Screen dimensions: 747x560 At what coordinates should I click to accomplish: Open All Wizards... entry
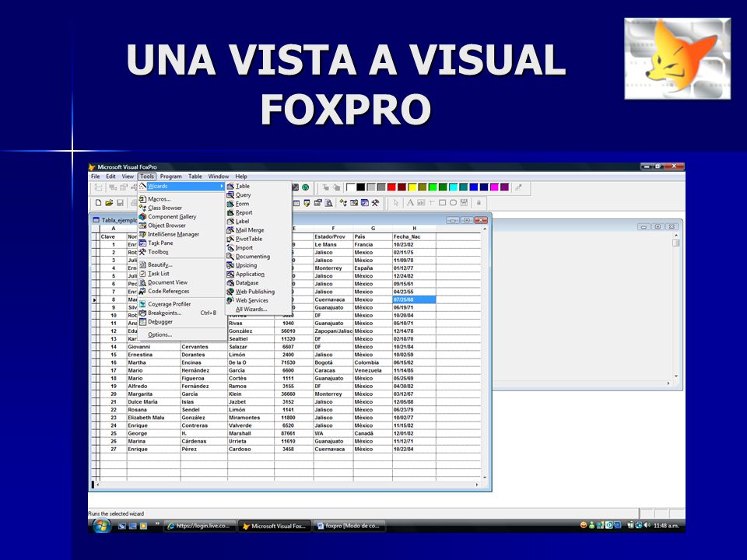[x=258, y=309]
